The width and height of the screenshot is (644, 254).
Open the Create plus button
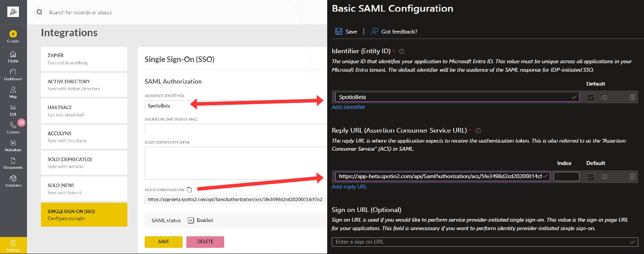[13, 34]
